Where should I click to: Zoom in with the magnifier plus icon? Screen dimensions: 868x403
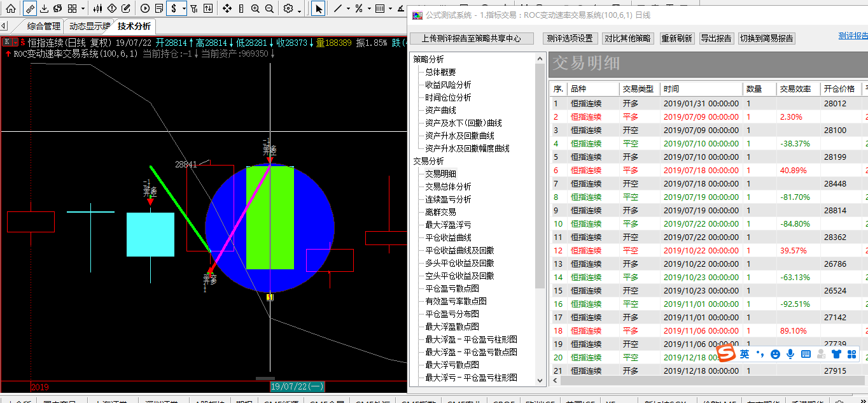click(x=255, y=8)
